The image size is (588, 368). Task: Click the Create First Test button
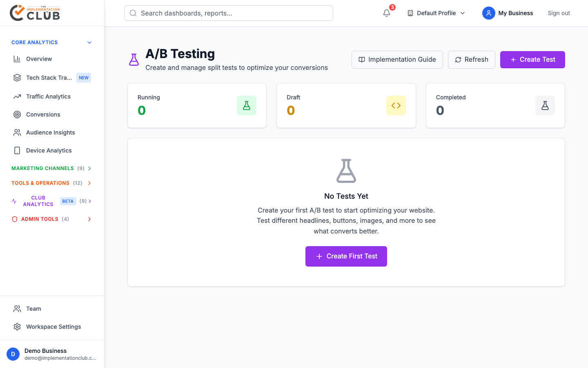tap(346, 256)
